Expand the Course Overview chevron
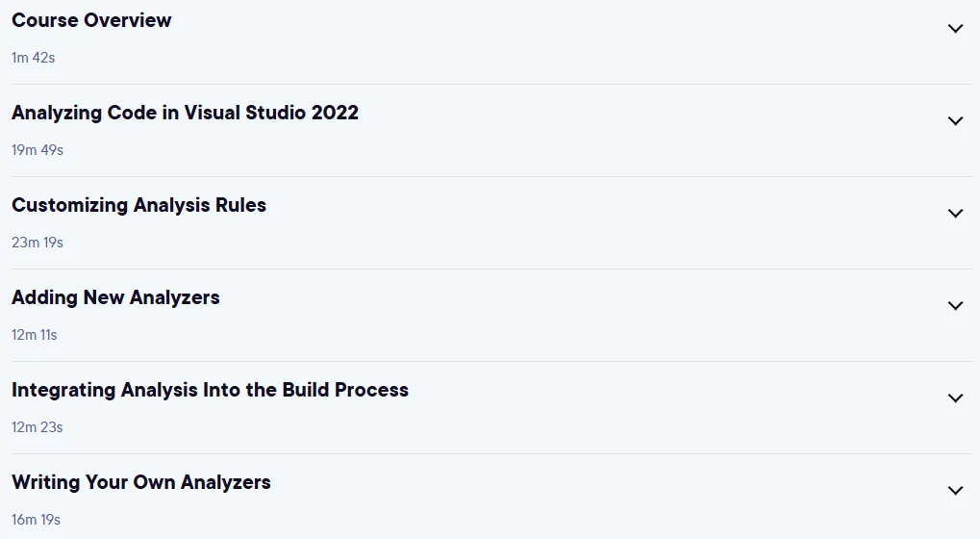The image size is (980, 539). tap(955, 29)
